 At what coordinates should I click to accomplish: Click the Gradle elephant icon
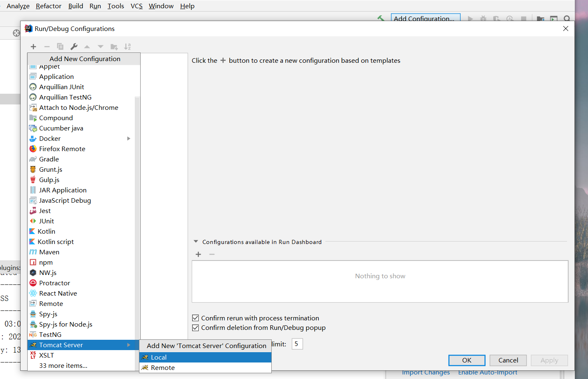tap(33, 159)
